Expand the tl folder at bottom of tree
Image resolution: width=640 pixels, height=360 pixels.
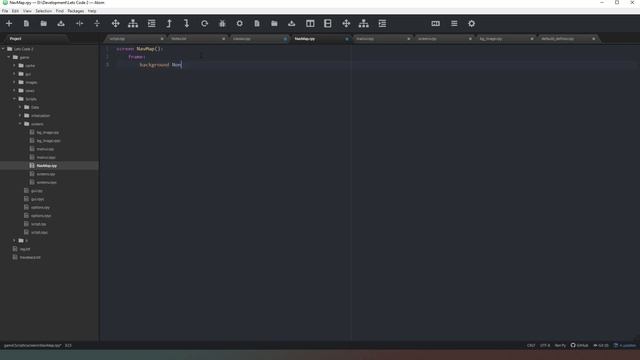(14, 240)
